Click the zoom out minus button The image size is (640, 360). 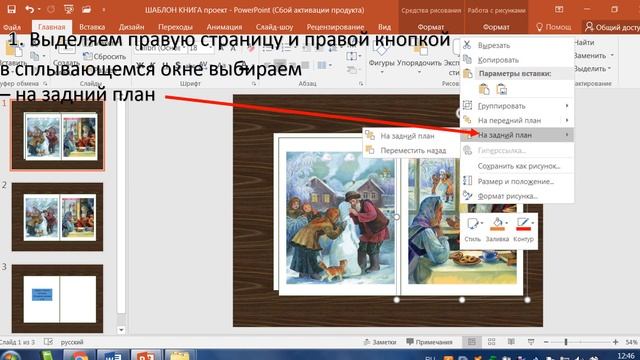pos(546,342)
